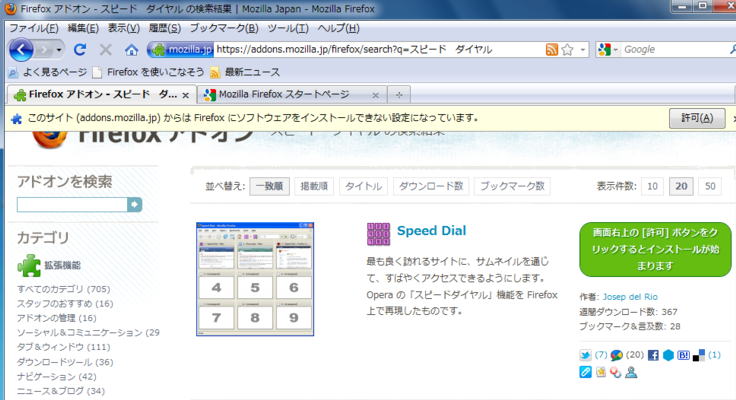736x400 pixels.
Task: Open すべてのカテゴリ (705) category
Action: 63,289
